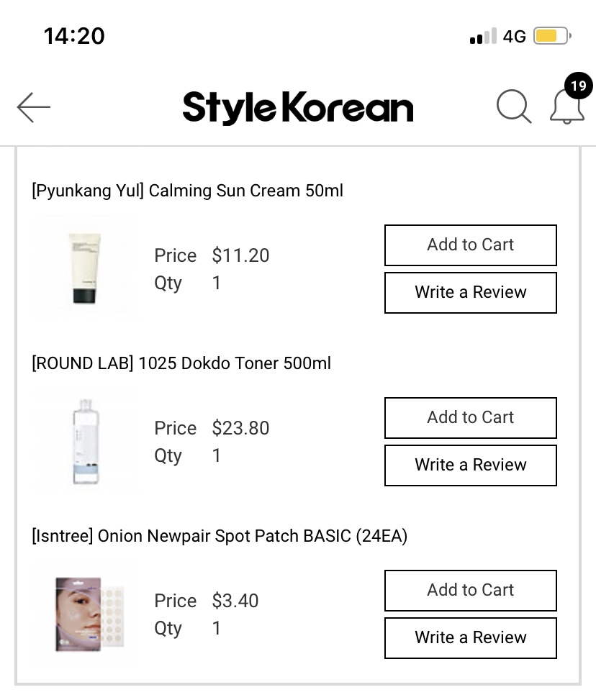Open the Calming Sun Cream product image
596x700 pixels.
pyautogui.click(x=85, y=269)
